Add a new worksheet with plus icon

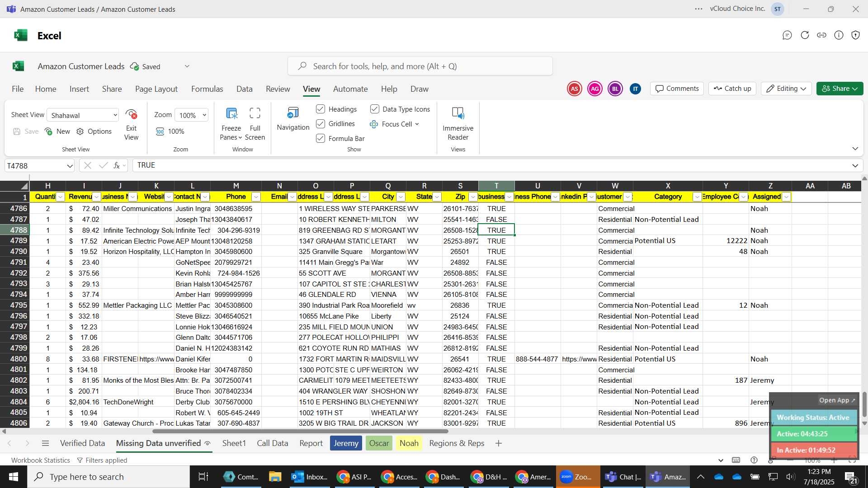coord(499,443)
